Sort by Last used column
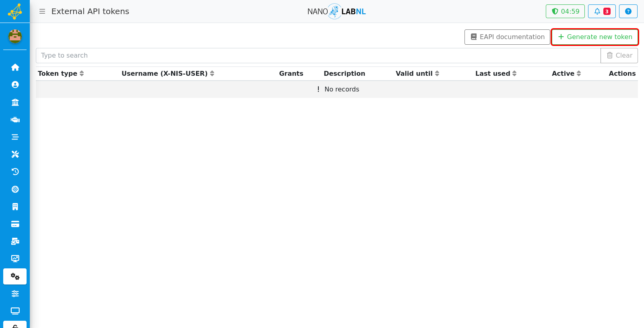 [x=496, y=73]
